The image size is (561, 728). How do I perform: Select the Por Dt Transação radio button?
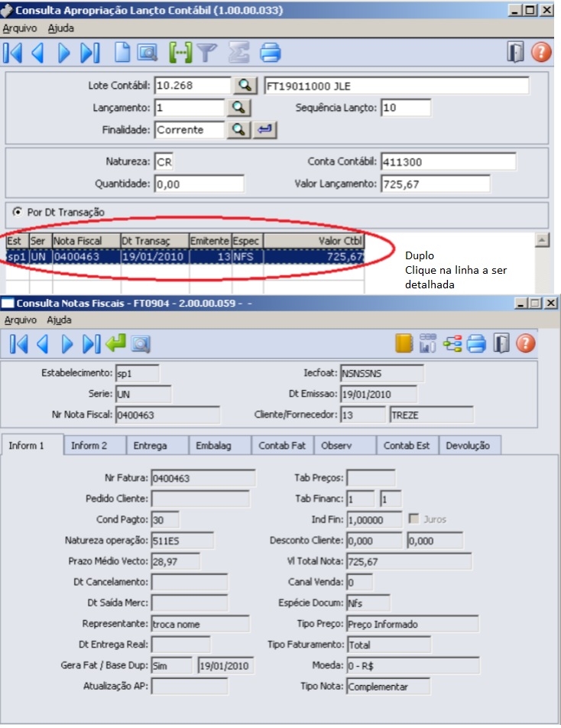[17, 212]
